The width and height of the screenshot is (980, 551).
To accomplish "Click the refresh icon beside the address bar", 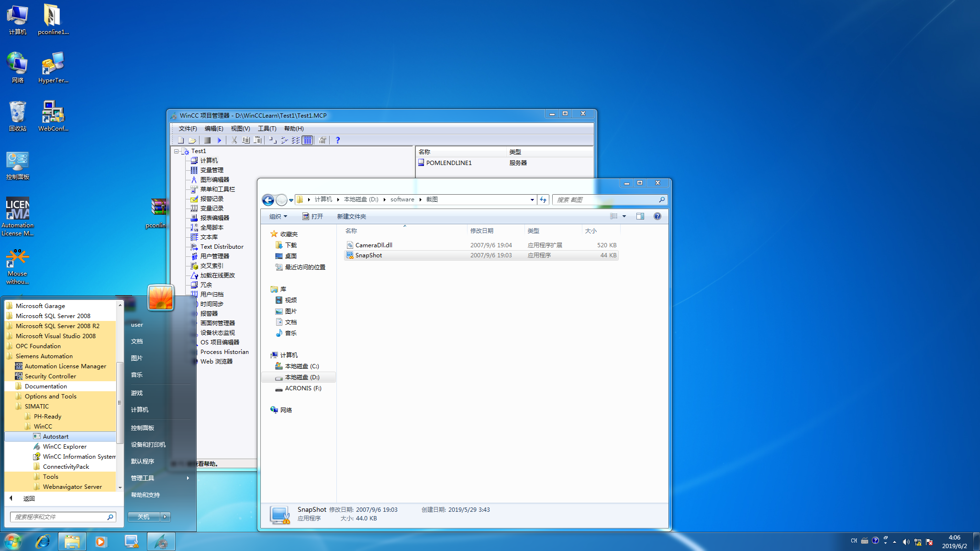I will point(543,199).
